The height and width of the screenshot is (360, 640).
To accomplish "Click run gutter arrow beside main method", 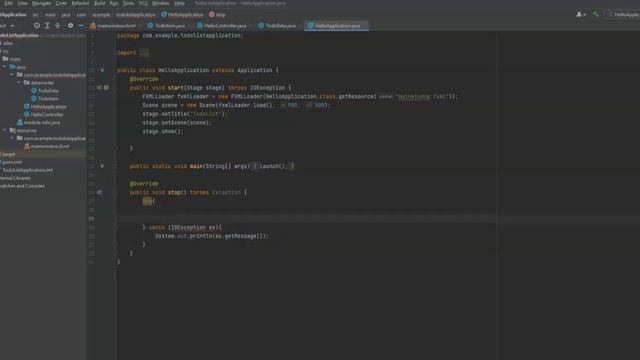I will (102, 166).
